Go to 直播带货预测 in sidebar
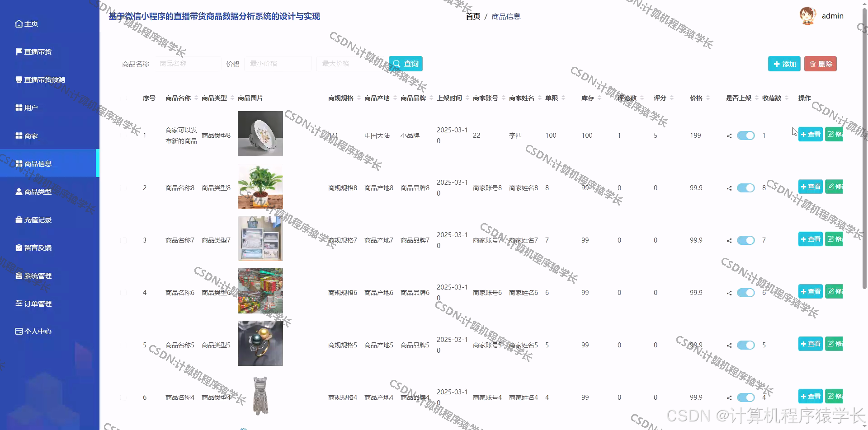Image resolution: width=868 pixels, height=430 pixels. (x=40, y=80)
